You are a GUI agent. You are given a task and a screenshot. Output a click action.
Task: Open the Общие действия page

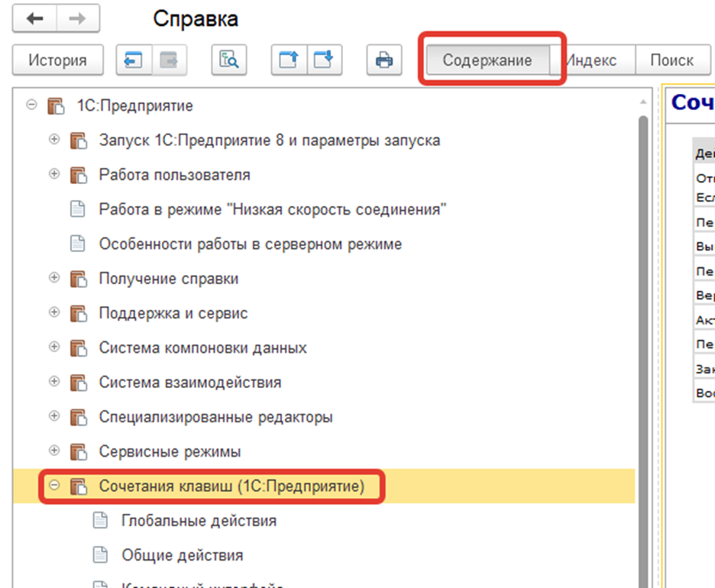(x=182, y=555)
